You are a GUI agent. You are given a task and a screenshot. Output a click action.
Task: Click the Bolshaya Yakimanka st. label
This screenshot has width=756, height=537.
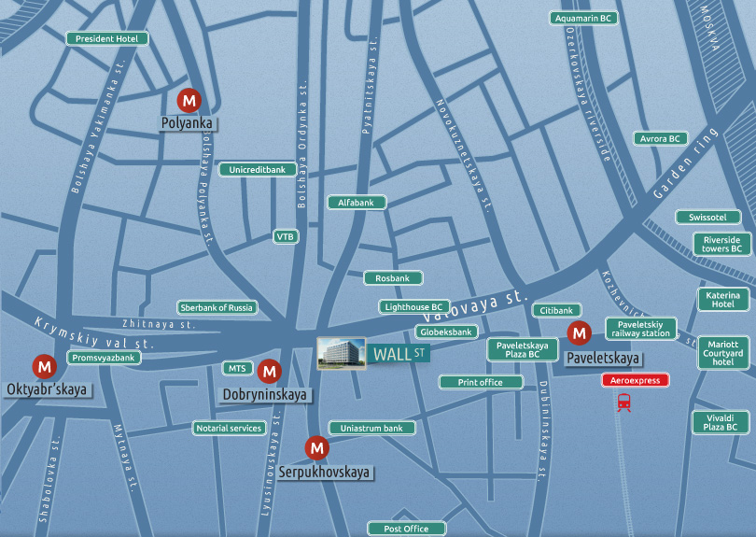click(98, 127)
